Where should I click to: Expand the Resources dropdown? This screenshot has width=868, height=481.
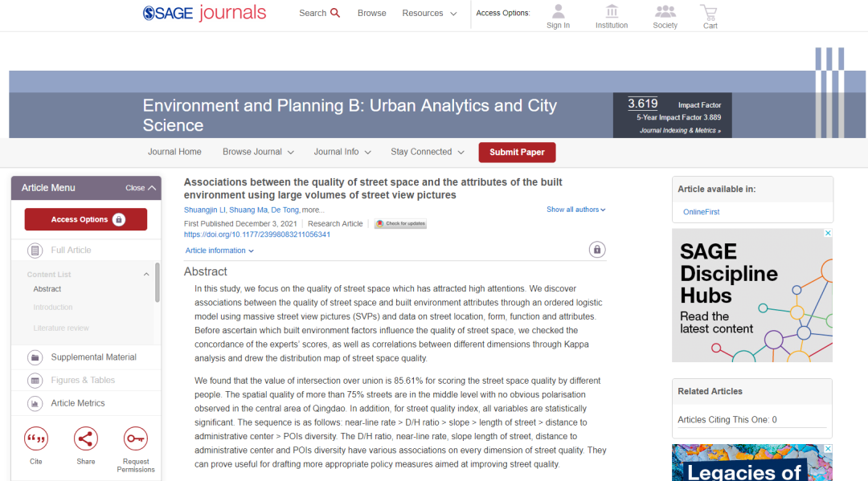point(429,14)
